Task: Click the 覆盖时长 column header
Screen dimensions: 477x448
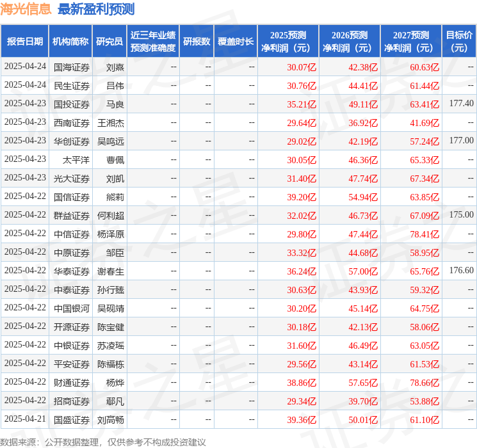Action: coord(236,42)
